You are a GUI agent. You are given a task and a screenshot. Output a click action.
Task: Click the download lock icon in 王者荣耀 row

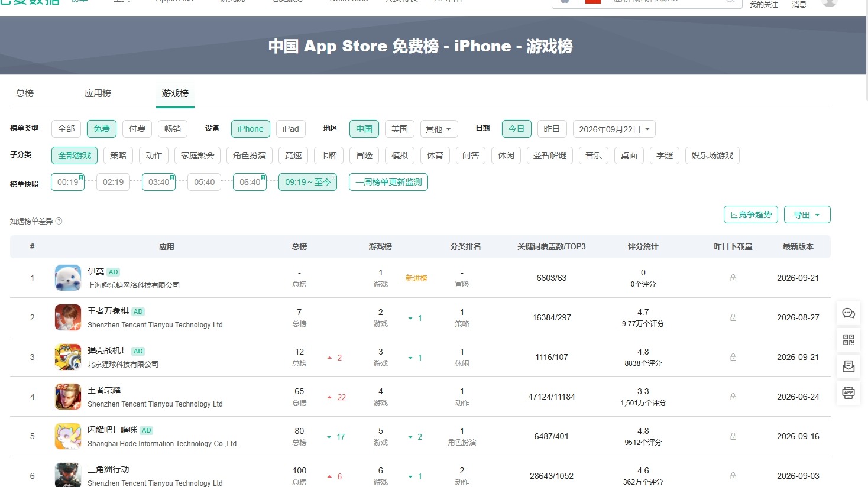[x=733, y=397]
